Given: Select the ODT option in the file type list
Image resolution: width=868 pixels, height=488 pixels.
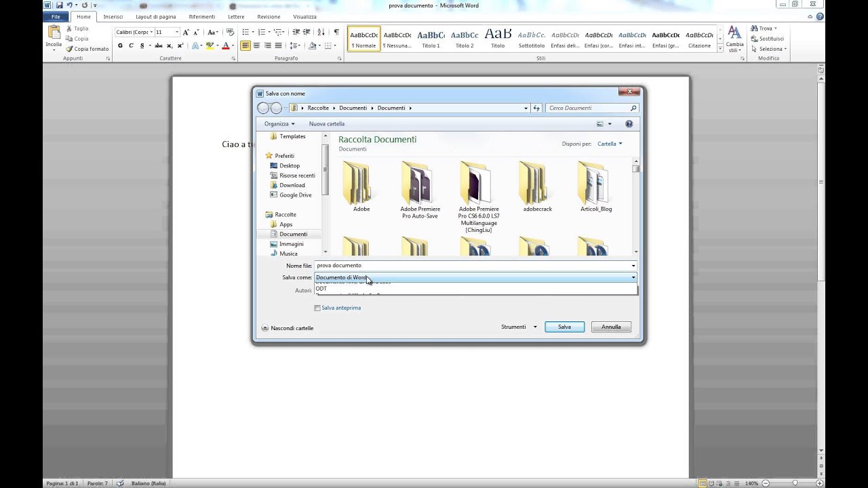Looking at the screenshot, I should pyautogui.click(x=475, y=289).
